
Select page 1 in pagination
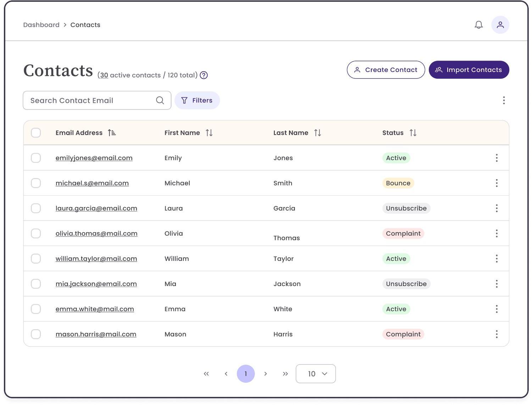coord(246,373)
